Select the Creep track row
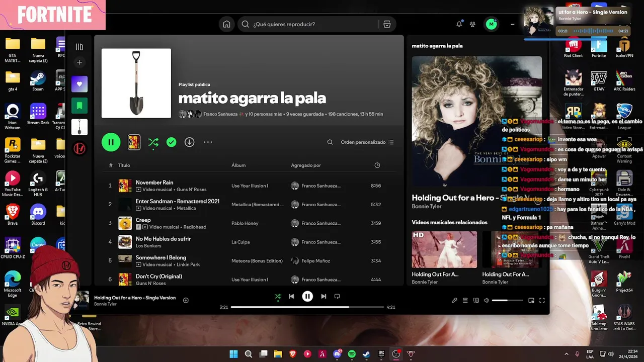Viewport: 644px width, 362px height. pos(249,223)
